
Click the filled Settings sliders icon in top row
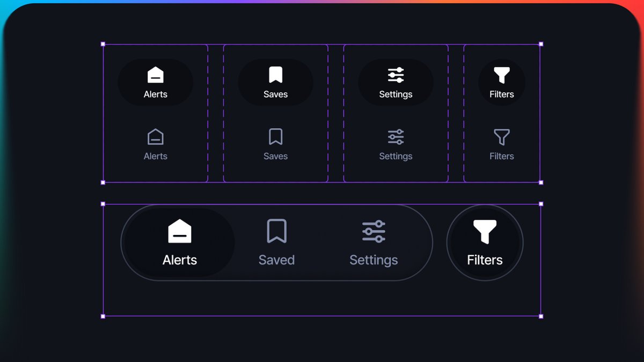[x=396, y=75]
